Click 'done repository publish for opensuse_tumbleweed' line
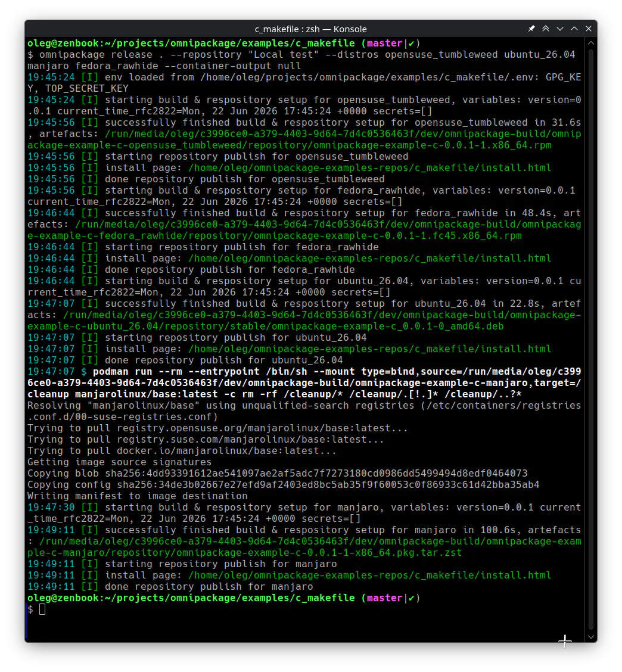Image resolution: width=622 pixels, height=672 pixels. tap(206, 179)
